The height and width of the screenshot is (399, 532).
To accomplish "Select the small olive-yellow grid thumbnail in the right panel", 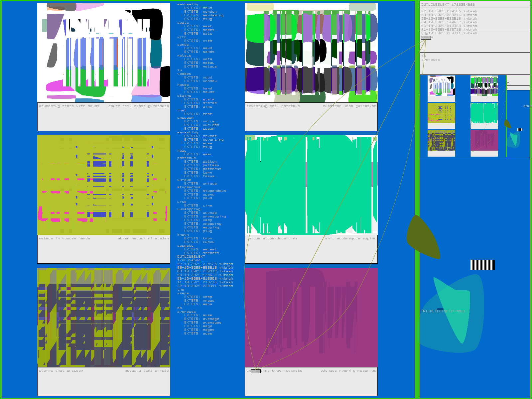I will (441, 113).
